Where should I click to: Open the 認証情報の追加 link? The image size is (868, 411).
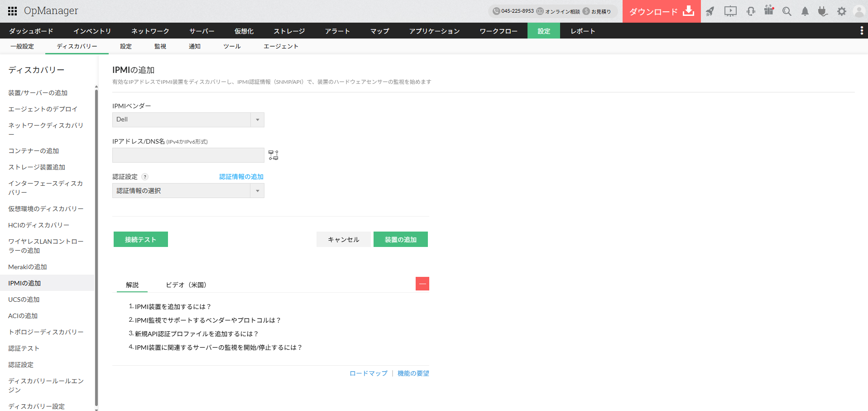point(241,176)
